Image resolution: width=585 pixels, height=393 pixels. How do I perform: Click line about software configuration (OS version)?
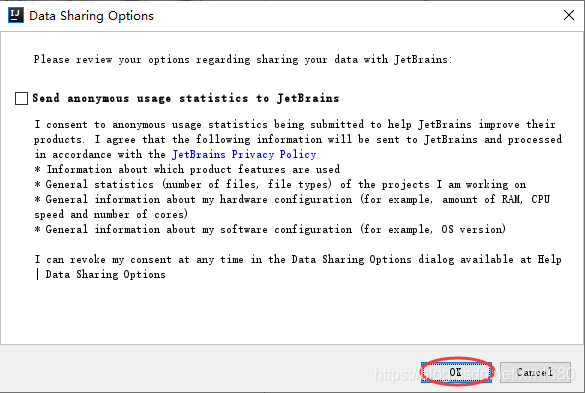tap(270, 229)
